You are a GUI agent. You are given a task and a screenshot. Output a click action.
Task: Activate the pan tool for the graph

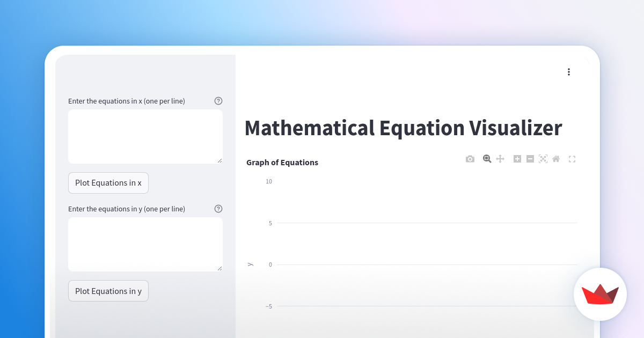(x=500, y=159)
